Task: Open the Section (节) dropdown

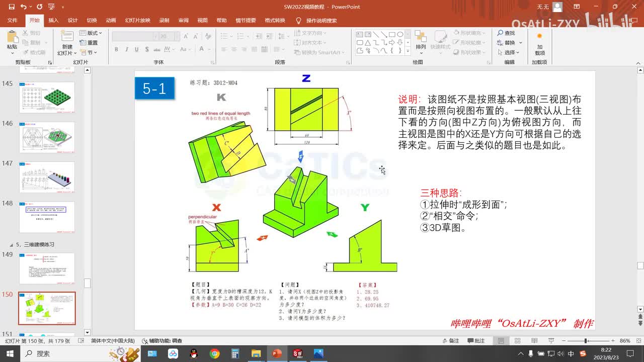Action: pyautogui.click(x=89, y=52)
